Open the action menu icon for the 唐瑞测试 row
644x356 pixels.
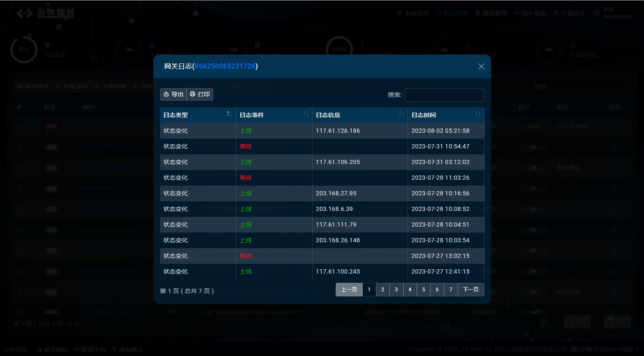click(x=613, y=168)
